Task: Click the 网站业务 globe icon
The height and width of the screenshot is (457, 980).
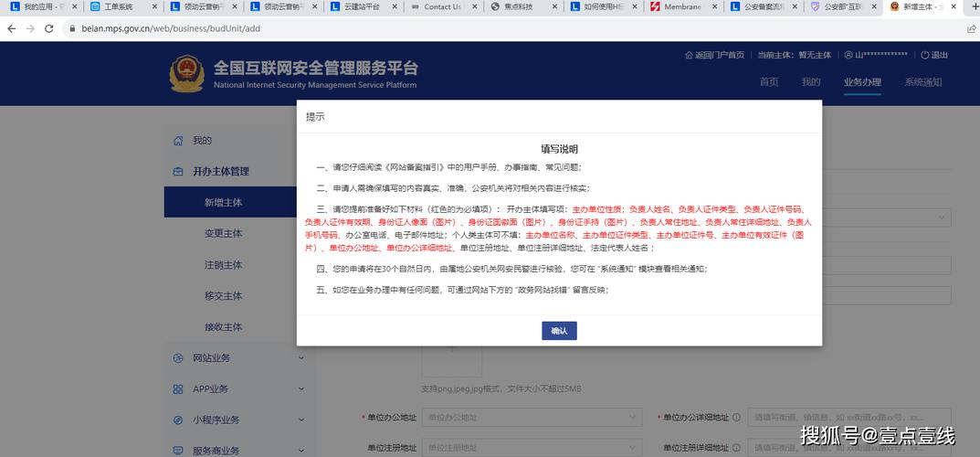Action: click(x=178, y=358)
